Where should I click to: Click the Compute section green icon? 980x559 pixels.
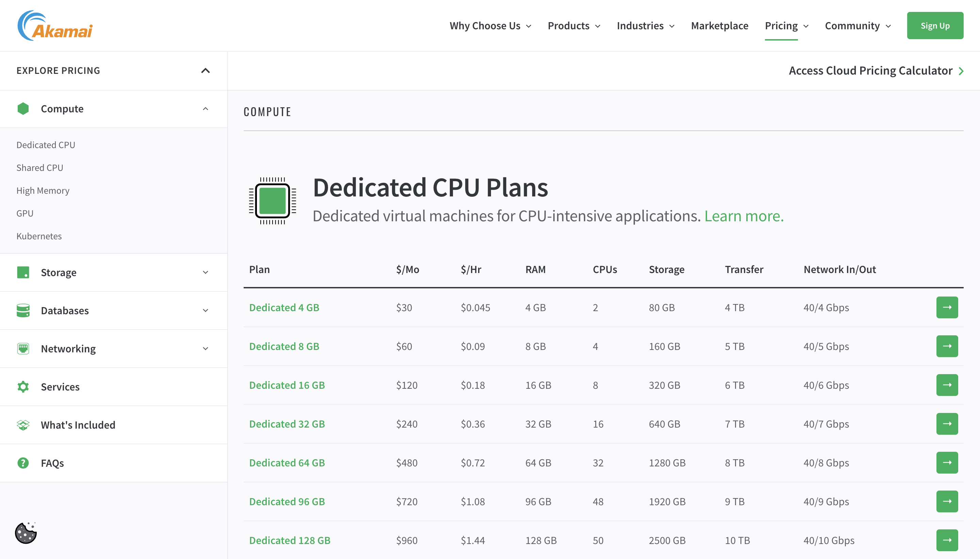[23, 108]
